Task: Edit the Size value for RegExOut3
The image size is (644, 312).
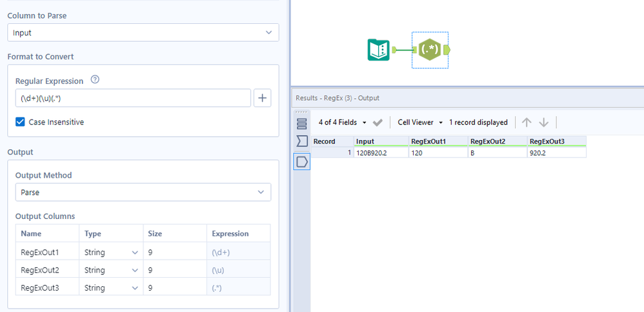Action: (x=175, y=287)
